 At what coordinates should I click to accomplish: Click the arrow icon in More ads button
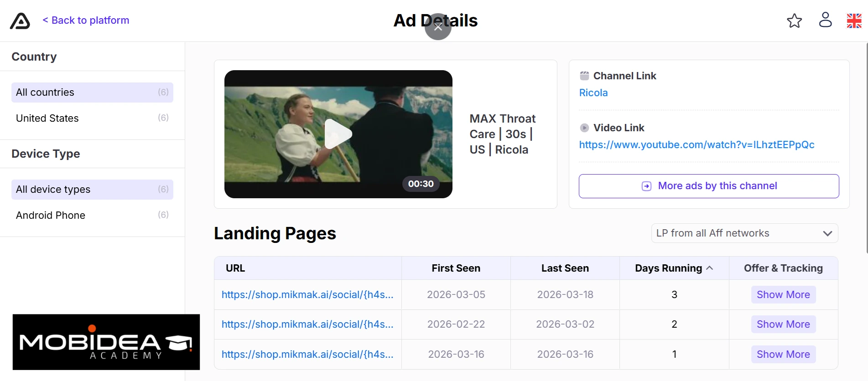[x=646, y=186]
